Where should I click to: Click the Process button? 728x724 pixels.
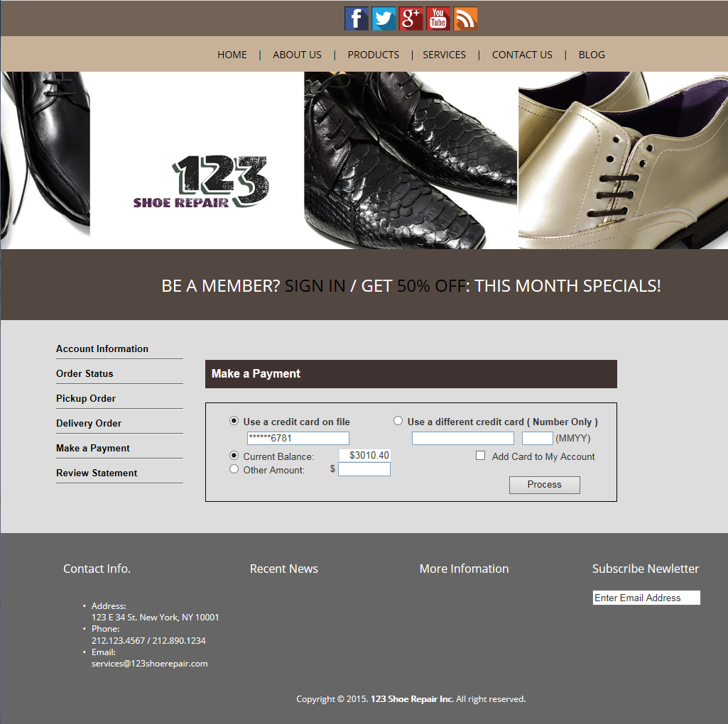[x=545, y=485]
